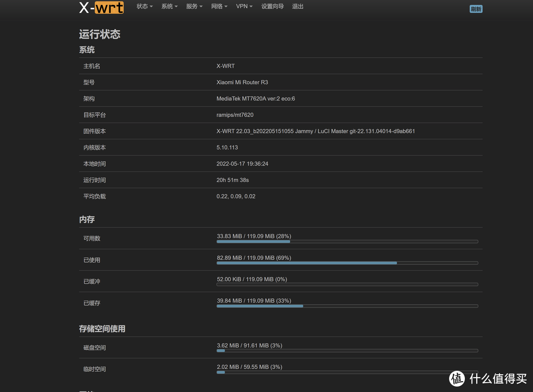The width and height of the screenshot is (533, 392).
Task: Click the 已缓存 memory progress bar
Action: tap(347, 306)
